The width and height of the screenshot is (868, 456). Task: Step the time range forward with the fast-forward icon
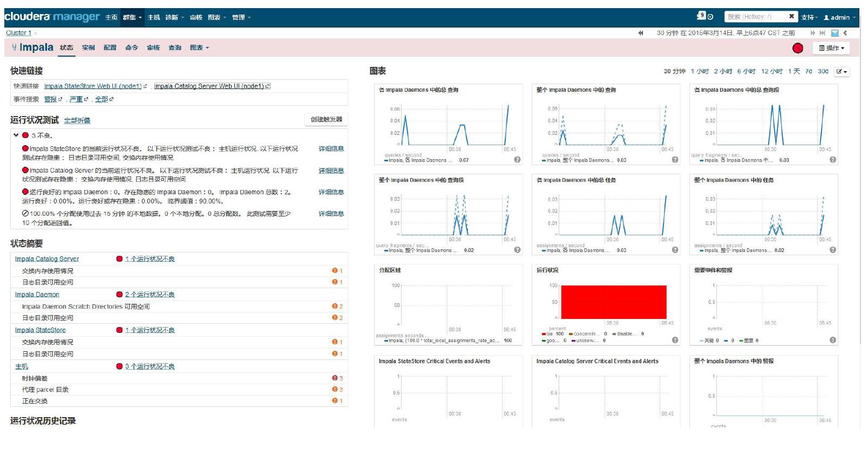point(813,33)
